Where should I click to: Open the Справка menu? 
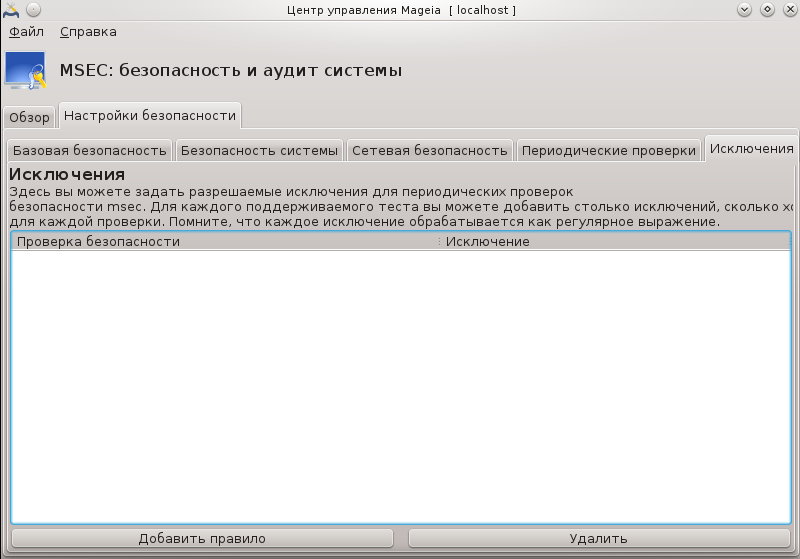pyautogui.click(x=88, y=32)
